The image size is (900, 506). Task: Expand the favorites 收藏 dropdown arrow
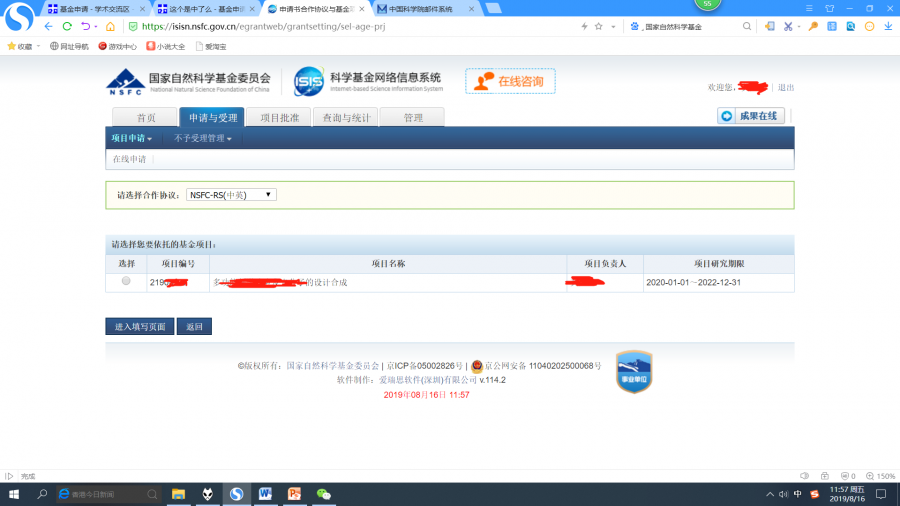[38, 46]
